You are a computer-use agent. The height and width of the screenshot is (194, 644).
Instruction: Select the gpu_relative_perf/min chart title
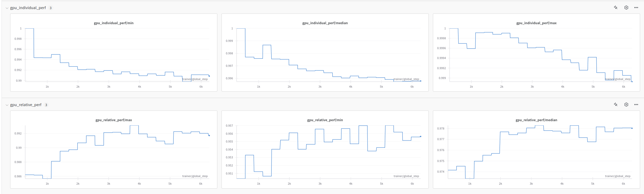325,120
